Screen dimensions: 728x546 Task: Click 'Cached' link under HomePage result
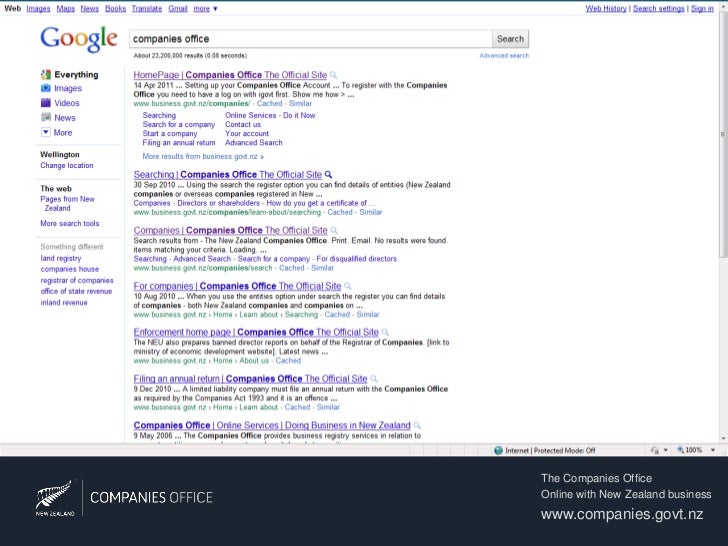click(269, 104)
